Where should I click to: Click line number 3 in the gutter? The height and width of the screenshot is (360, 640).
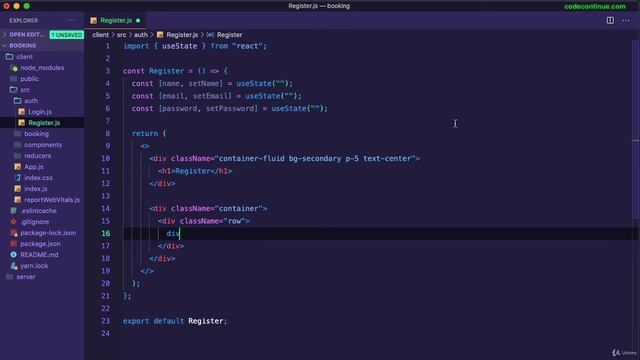[108, 71]
